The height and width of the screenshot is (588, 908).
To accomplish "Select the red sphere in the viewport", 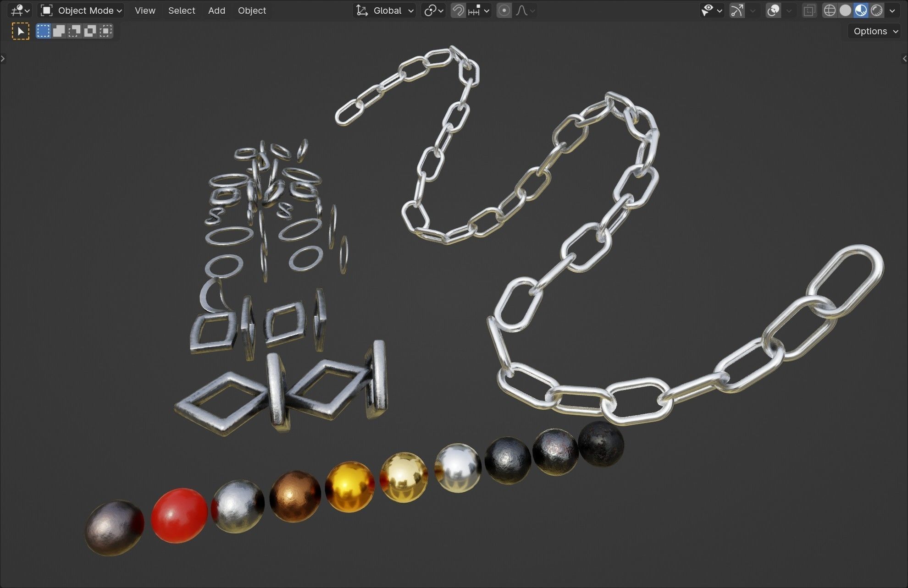I will (x=179, y=516).
